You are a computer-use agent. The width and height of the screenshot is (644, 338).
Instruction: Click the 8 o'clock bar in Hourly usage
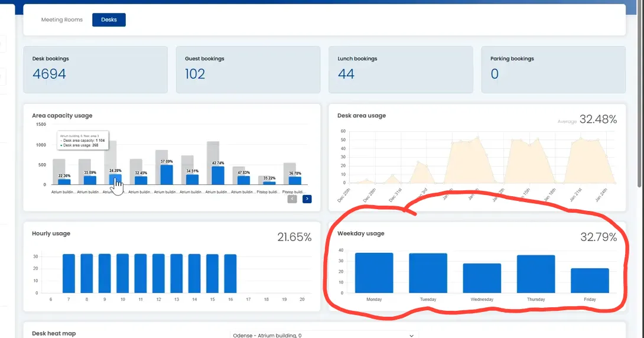pos(87,274)
